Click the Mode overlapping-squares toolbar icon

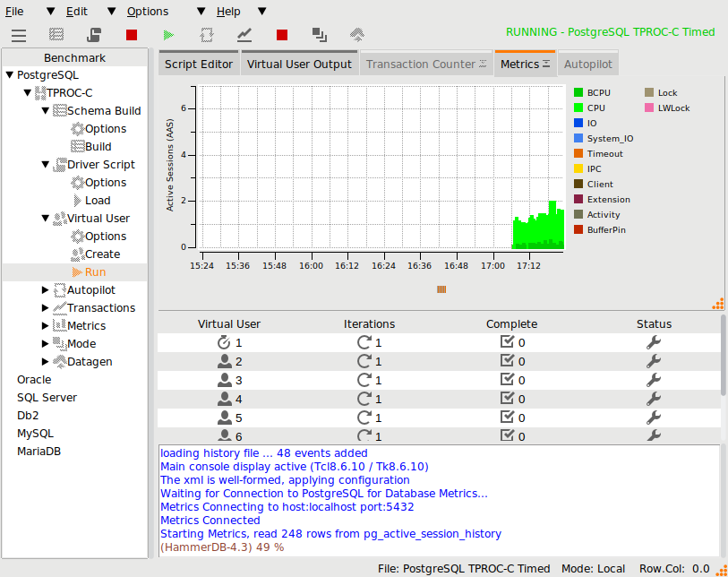[320, 35]
